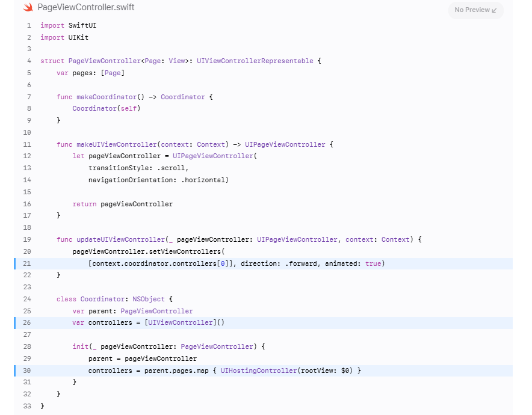Click 'class Coordinator: NSObject' on line 24

tap(110, 299)
